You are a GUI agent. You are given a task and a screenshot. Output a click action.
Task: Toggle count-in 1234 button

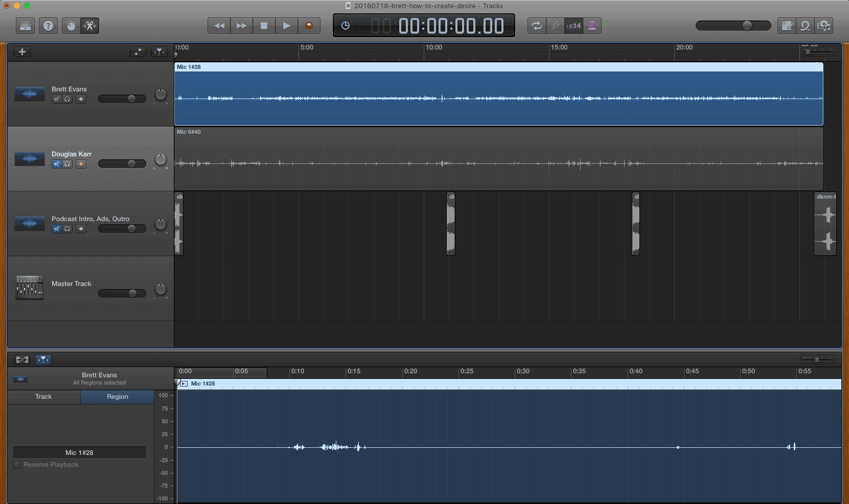(x=573, y=26)
